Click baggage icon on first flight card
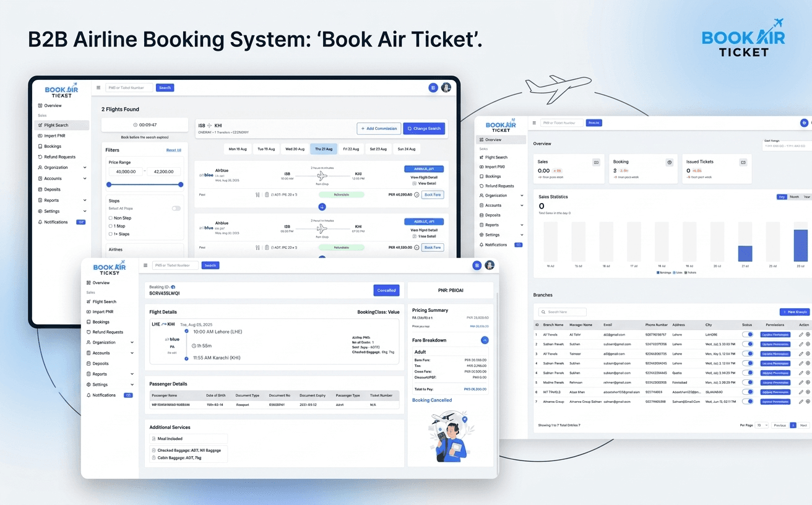The image size is (812, 505). click(267, 195)
